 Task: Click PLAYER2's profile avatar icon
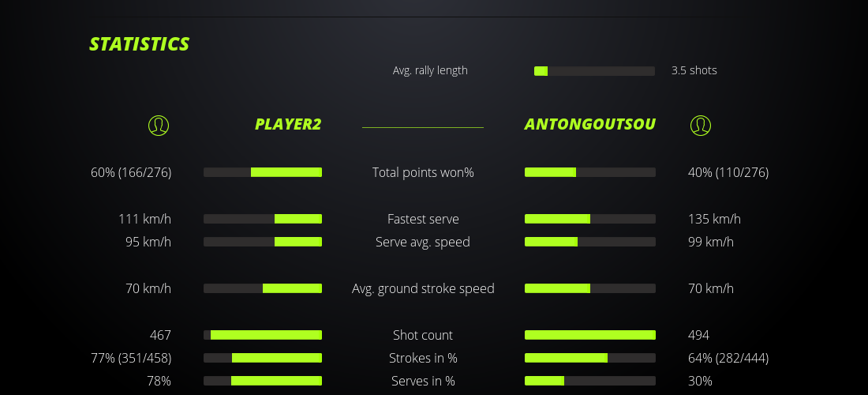pyautogui.click(x=159, y=125)
